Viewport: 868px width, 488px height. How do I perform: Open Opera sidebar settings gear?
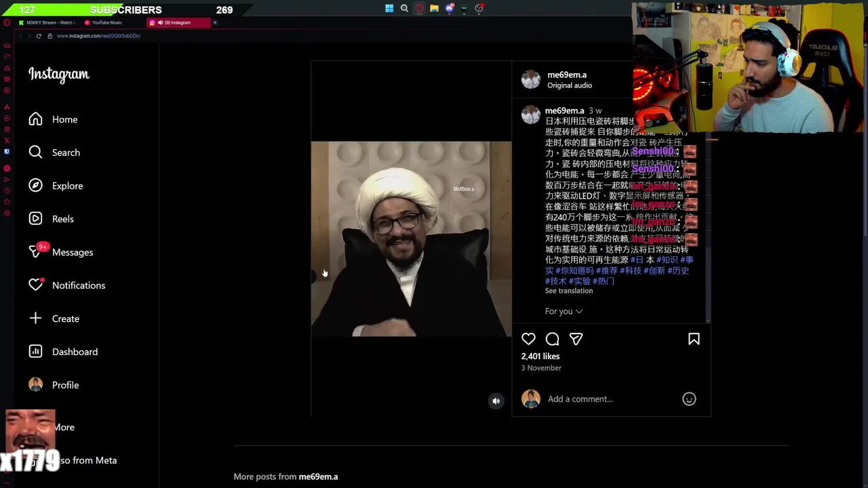[x=7, y=213]
